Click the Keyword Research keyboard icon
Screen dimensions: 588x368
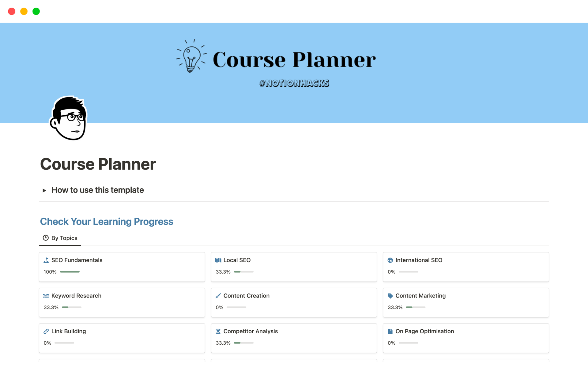click(46, 296)
